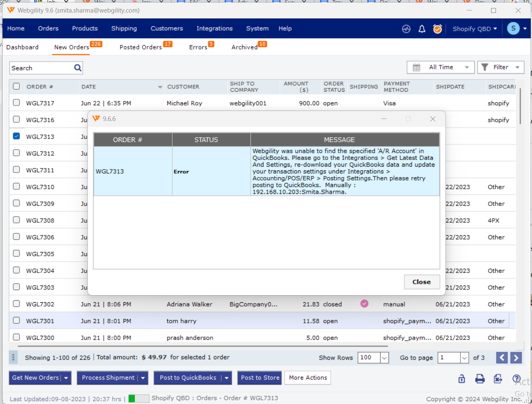Viewport: 532px width, 404px height.
Task: Click the Close button in error dialog
Action: [422, 282]
